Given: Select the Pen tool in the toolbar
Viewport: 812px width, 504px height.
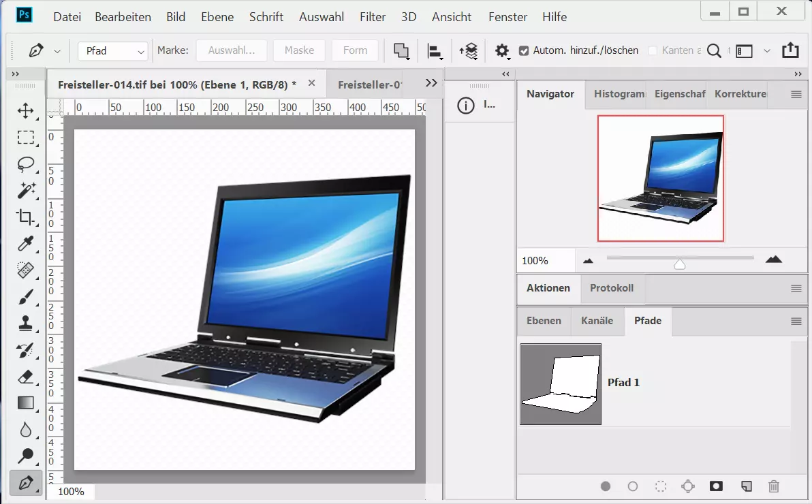Looking at the screenshot, I should coord(26,484).
